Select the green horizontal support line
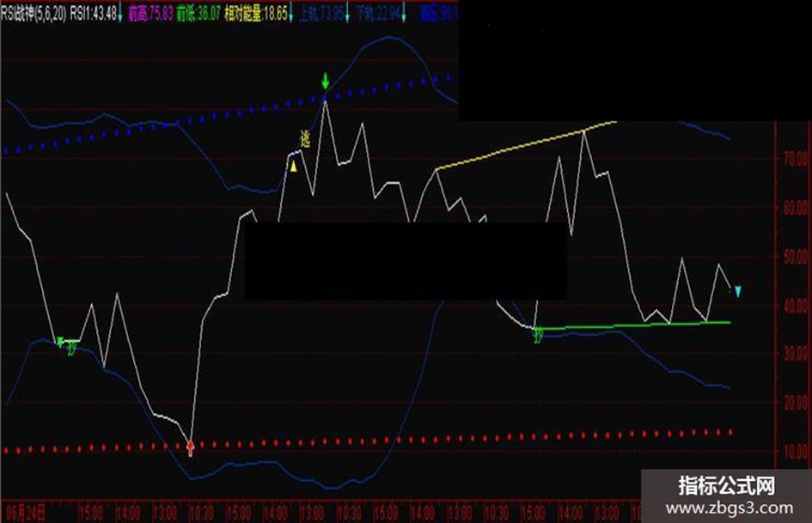Image resolution: width=812 pixels, height=523 pixels. 632,325
